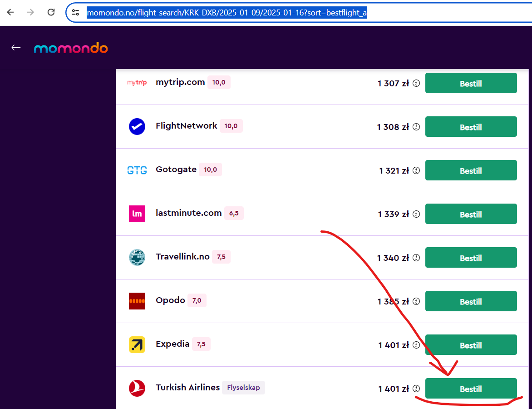532x409 pixels.
Task: Book with Expedia via Bestill
Action: coord(471,345)
